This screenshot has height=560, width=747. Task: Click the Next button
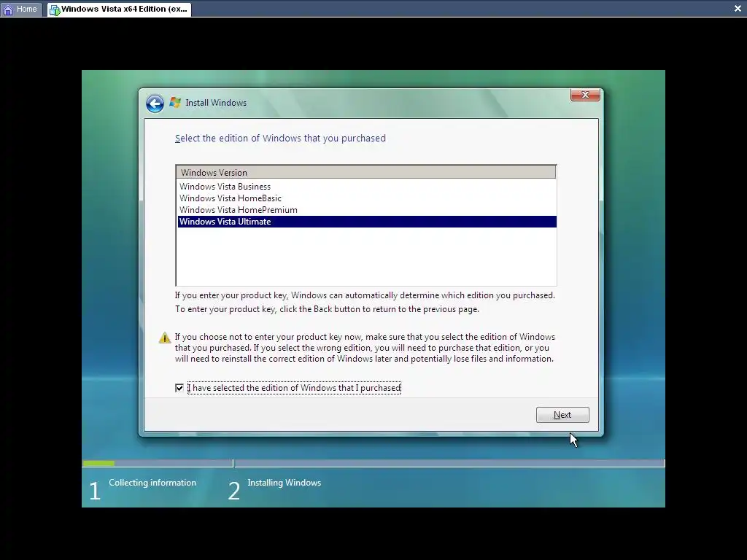tap(562, 415)
